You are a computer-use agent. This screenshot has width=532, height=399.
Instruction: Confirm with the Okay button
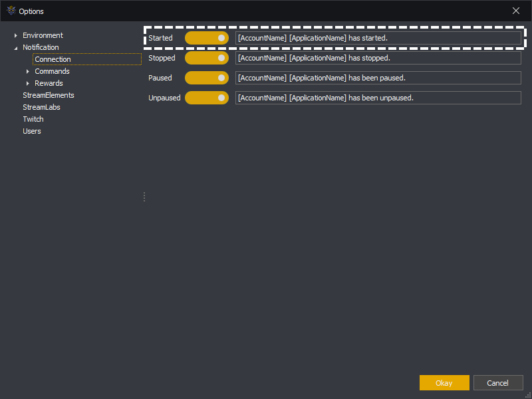(x=444, y=383)
